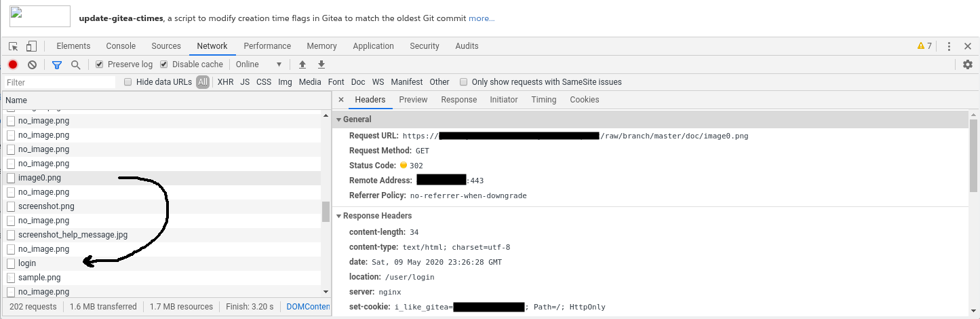Open DevTools three-dot menu

pyautogui.click(x=949, y=46)
